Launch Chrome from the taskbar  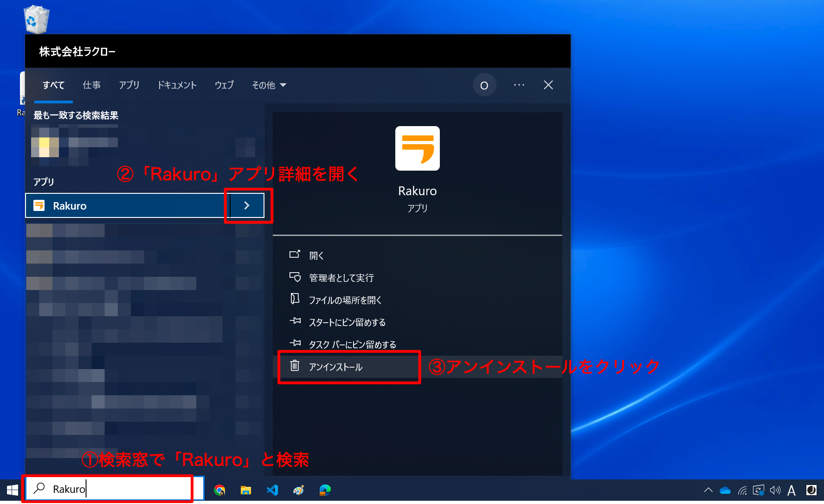(219, 490)
